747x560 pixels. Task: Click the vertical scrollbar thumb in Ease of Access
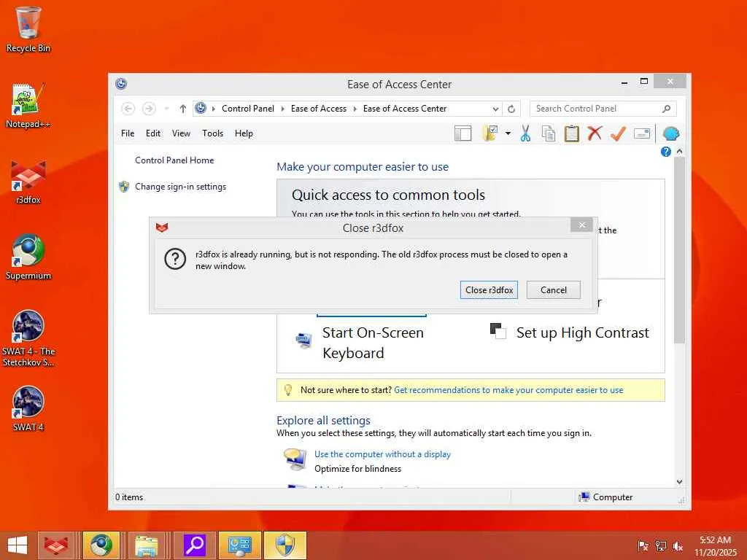pos(679,251)
